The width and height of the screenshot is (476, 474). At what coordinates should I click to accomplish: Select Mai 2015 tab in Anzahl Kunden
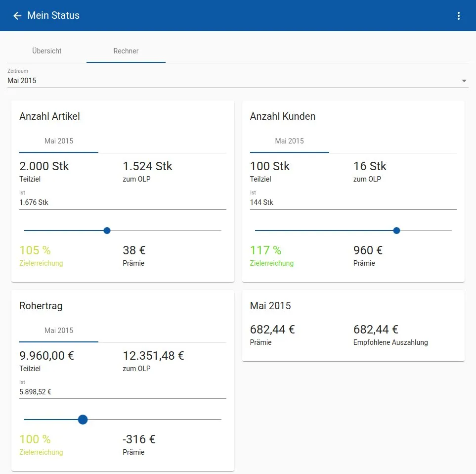pyautogui.click(x=290, y=141)
